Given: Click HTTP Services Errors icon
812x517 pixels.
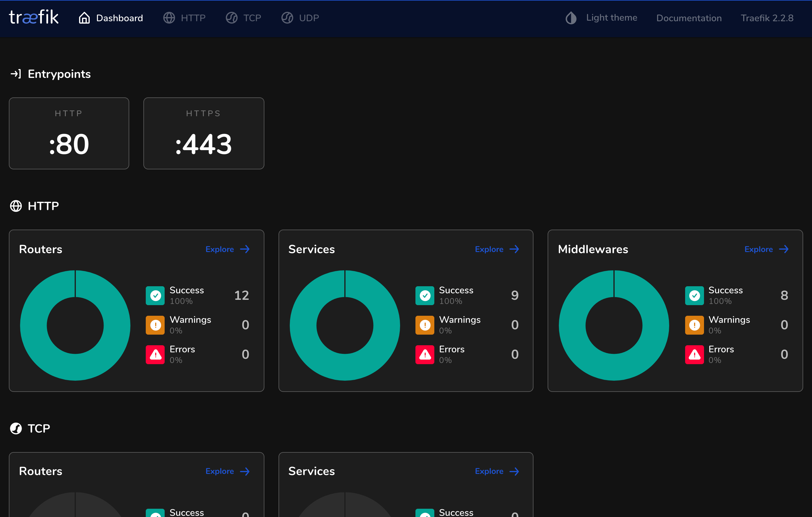Looking at the screenshot, I should tap(425, 354).
